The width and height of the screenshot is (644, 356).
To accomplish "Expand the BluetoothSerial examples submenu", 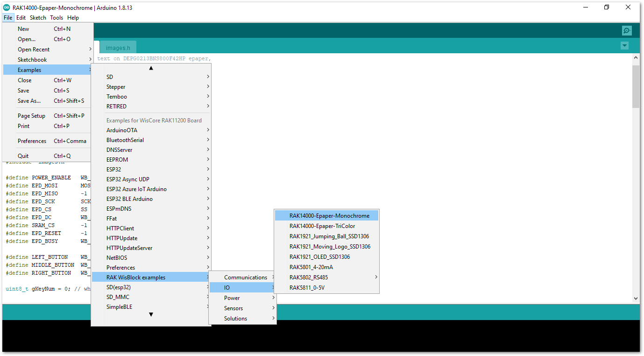I will point(151,140).
